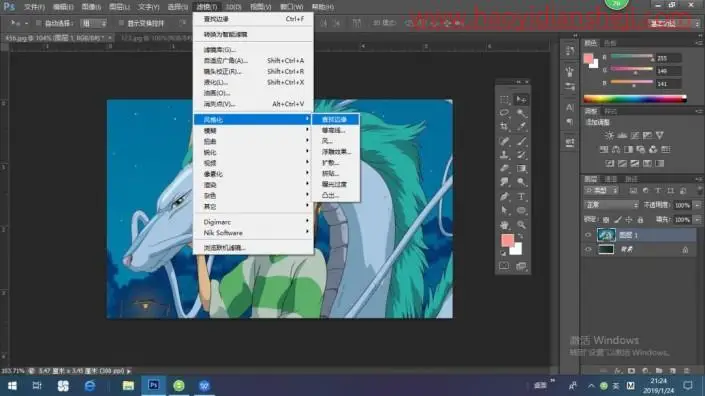Select the Clone Stamp tool
This screenshot has width=705, height=396.
coord(504,155)
